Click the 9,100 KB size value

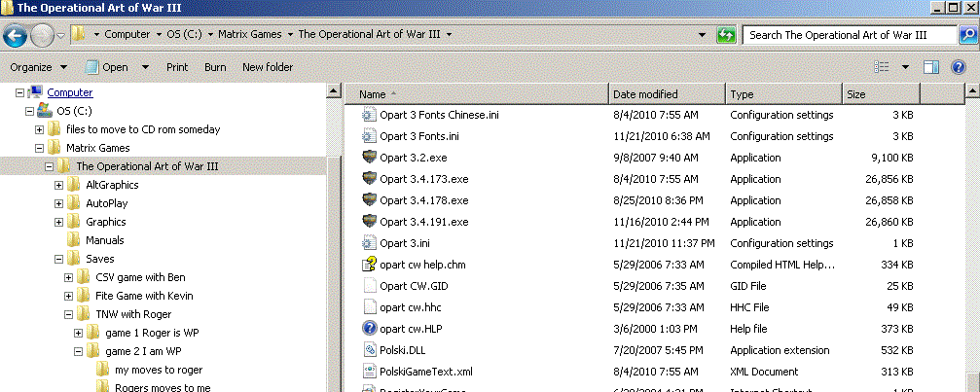click(x=891, y=158)
